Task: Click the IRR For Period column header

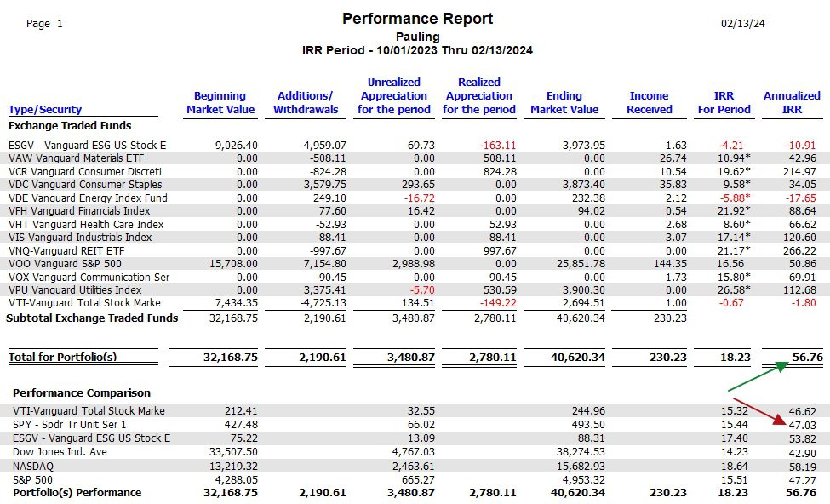Action: (724, 103)
